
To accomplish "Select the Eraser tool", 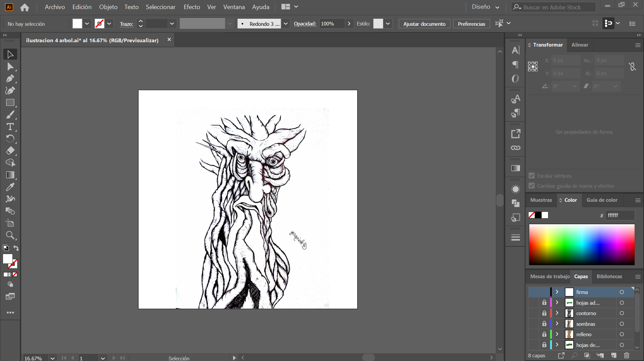I will (x=10, y=151).
